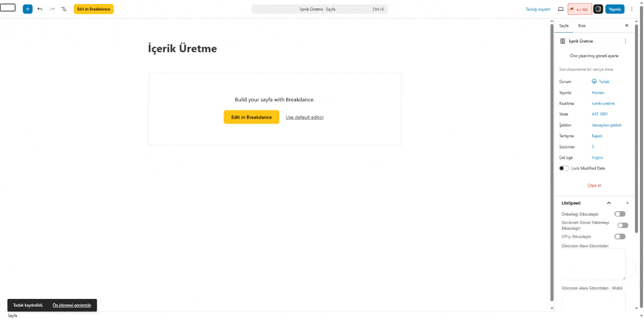
Task: Close the settings sidebar with X
Action: tap(626, 26)
